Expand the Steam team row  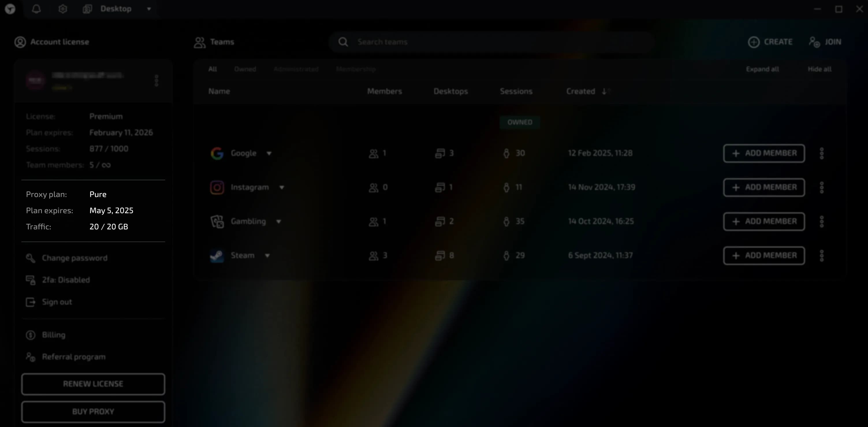click(267, 255)
